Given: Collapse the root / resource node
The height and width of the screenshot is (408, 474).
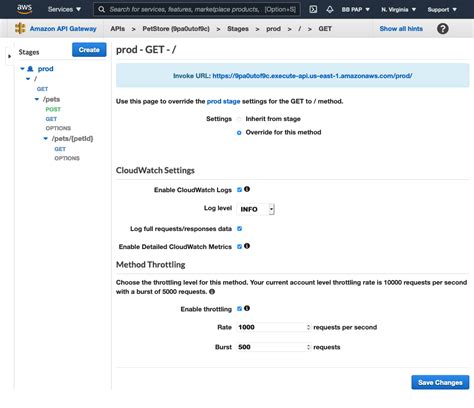Looking at the screenshot, I should (x=28, y=79).
